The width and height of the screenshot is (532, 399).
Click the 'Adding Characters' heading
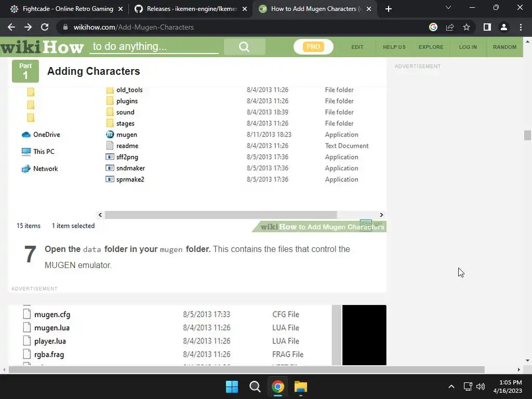94,71
